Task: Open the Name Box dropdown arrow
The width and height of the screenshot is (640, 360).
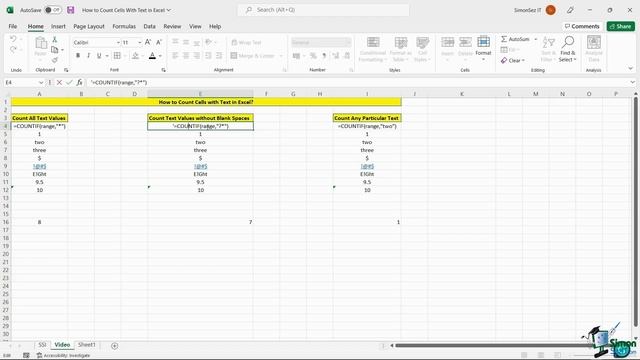Action: 41,82
